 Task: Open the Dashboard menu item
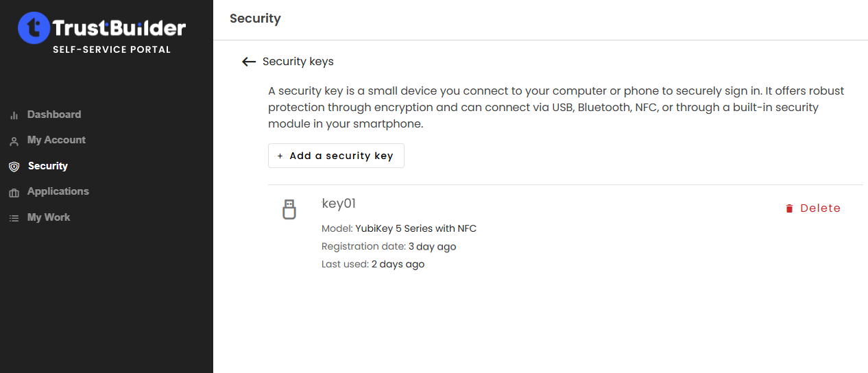(54, 115)
